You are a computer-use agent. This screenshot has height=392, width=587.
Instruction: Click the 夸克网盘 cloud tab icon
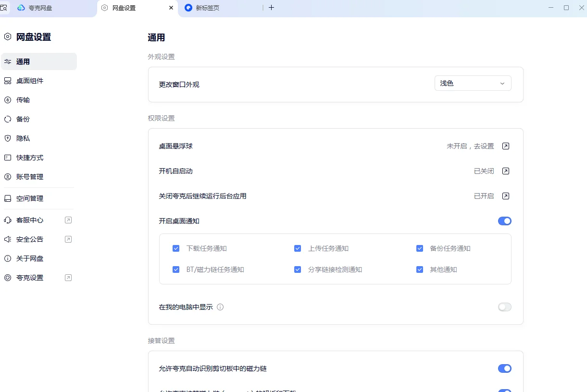pos(21,8)
